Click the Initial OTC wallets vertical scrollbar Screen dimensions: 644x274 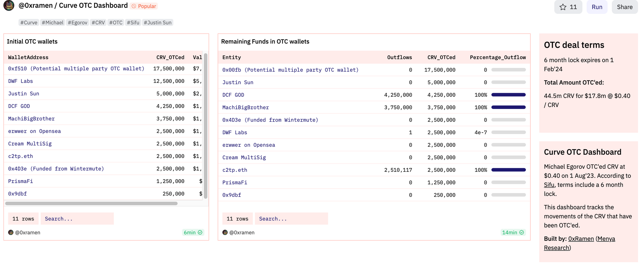click(205, 126)
